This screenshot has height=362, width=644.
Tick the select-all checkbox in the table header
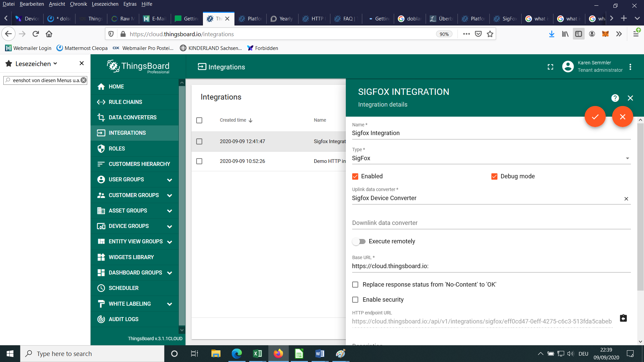click(x=199, y=120)
